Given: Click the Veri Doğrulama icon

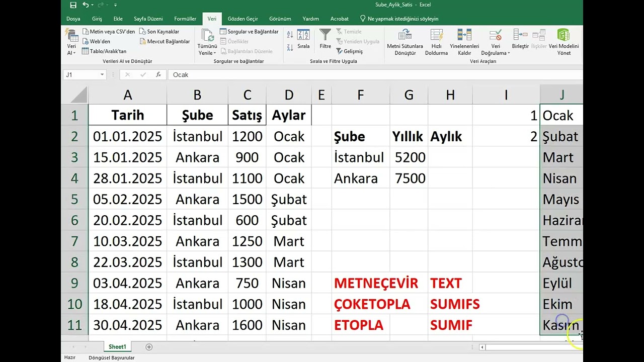Looking at the screenshot, I should 495,35.
